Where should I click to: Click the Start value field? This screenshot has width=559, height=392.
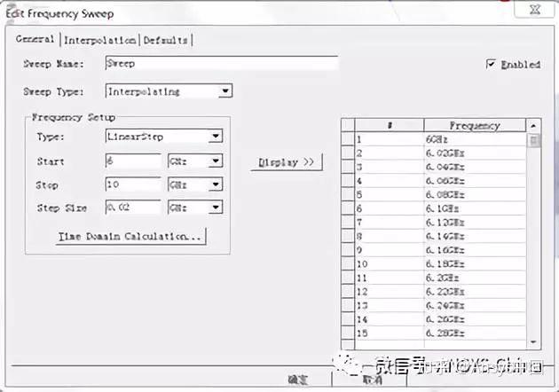[133, 161]
